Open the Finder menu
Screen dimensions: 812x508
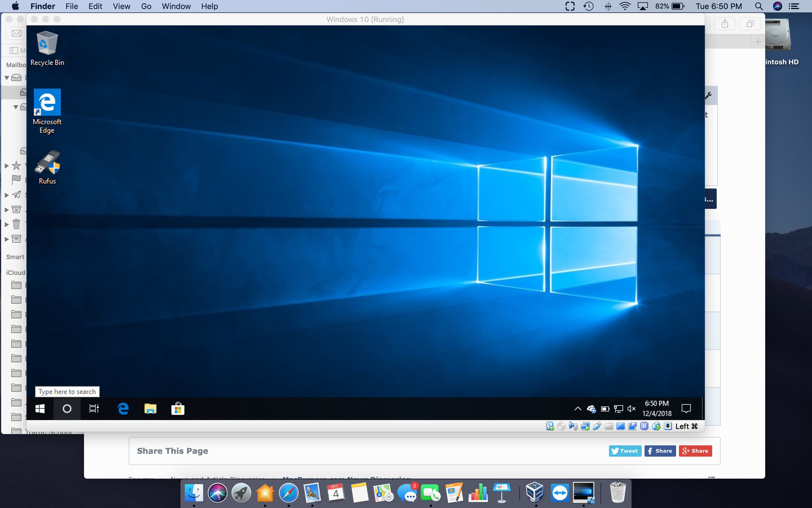pos(43,6)
